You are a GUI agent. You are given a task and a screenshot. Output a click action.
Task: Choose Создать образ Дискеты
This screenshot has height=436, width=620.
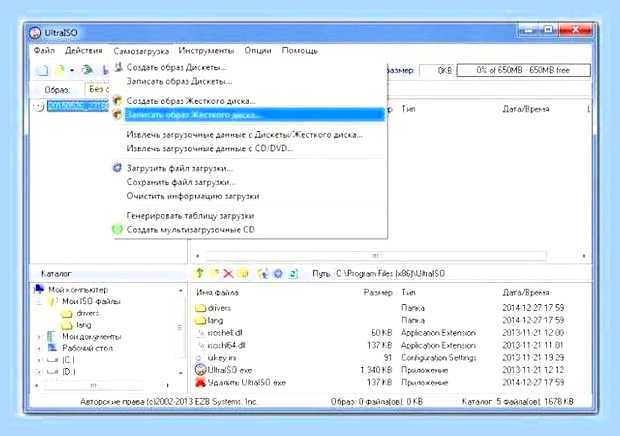176,68
